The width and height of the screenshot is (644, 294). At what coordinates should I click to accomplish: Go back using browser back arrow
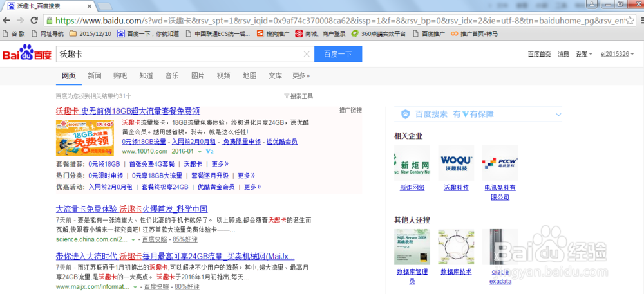pyautogui.click(x=6, y=21)
